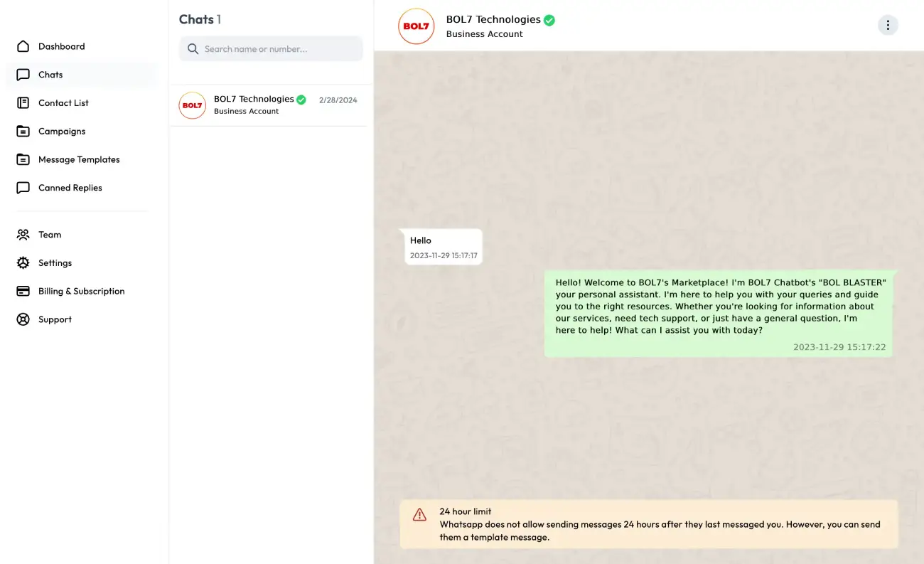The height and width of the screenshot is (564, 924).
Task: Click the Message Templates icon
Action: (x=23, y=160)
